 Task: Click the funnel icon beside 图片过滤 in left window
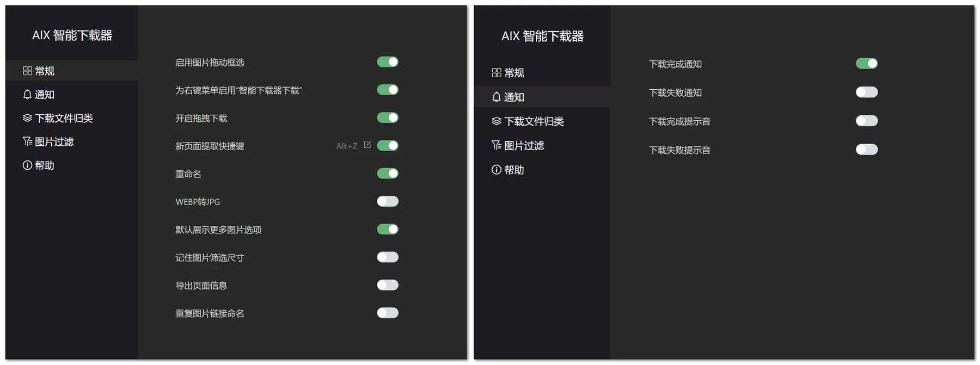[x=27, y=142]
